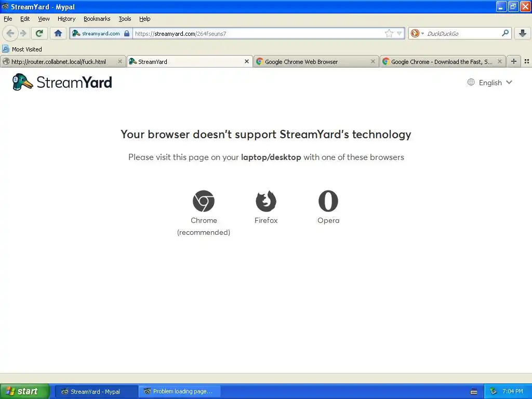Bookmark this page with the star icon
Image resolution: width=532 pixels, height=399 pixels.
pyautogui.click(x=389, y=33)
